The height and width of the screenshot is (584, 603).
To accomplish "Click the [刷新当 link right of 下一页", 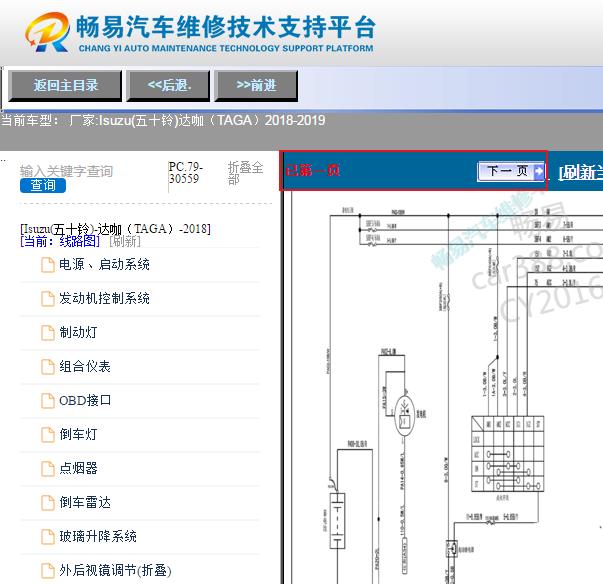I will coord(581,172).
